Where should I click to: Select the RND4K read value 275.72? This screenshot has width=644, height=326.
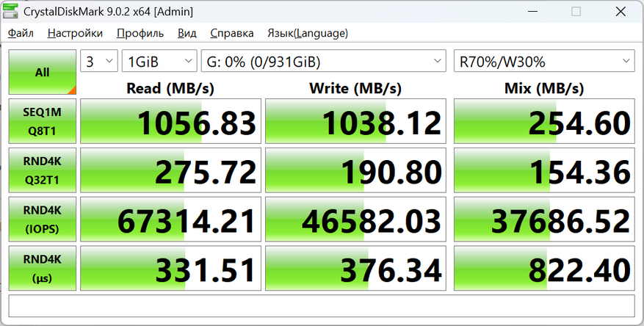(171, 170)
